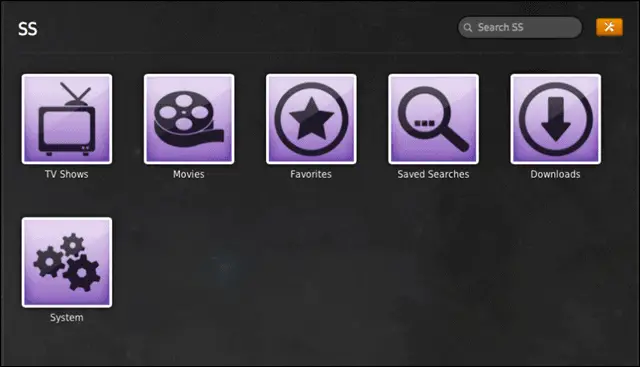
Task: Click the star inside the Favorites icon
Action: [x=311, y=119]
